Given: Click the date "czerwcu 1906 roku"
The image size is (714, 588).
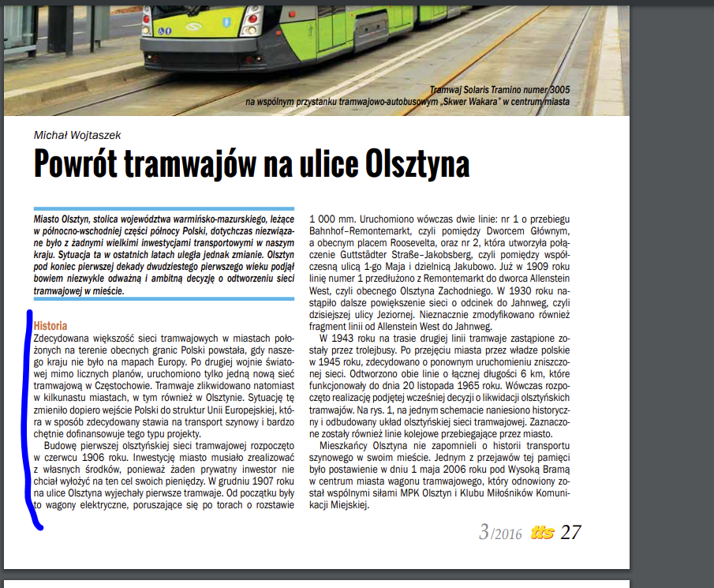Looking at the screenshot, I should coord(87,457).
